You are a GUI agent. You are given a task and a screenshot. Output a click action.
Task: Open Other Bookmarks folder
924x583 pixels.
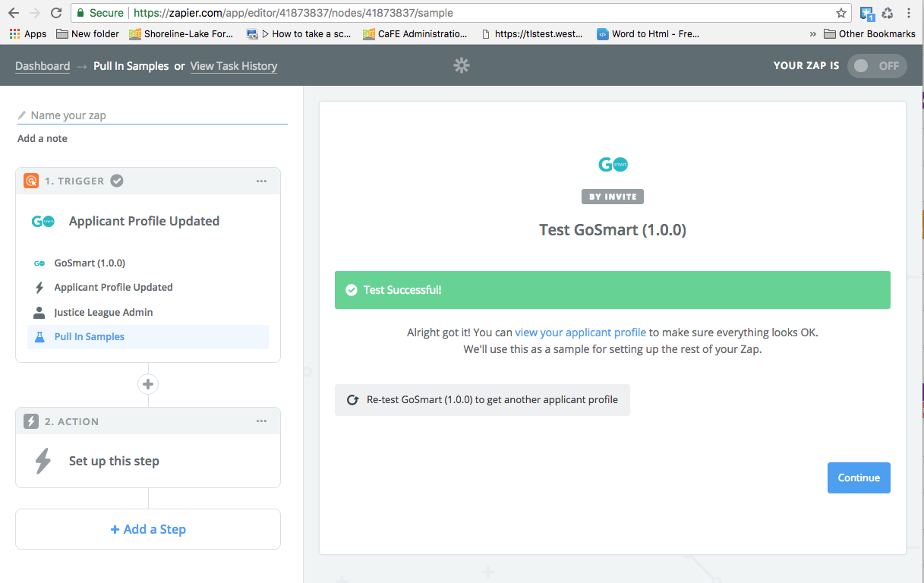[870, 33]
